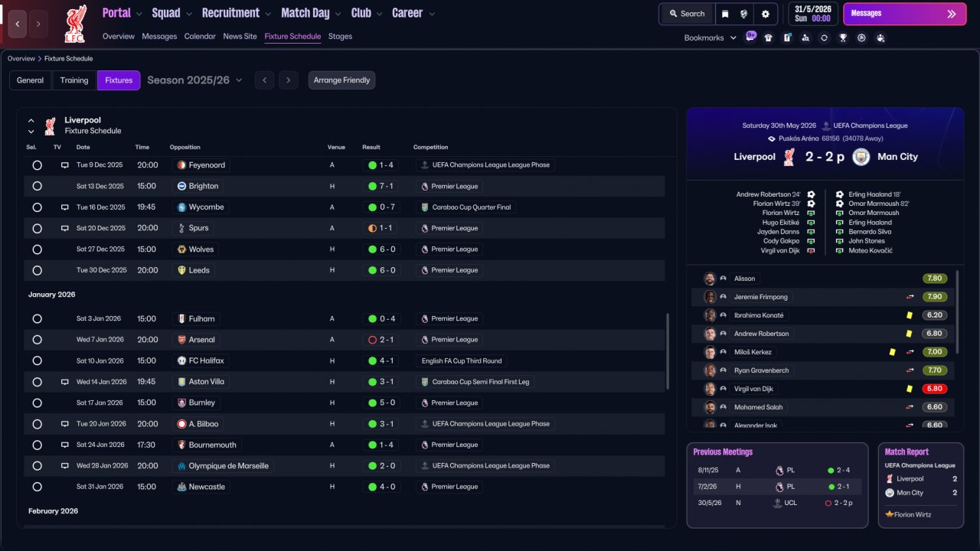Open the Stages sub-tab

click(341, 36)
